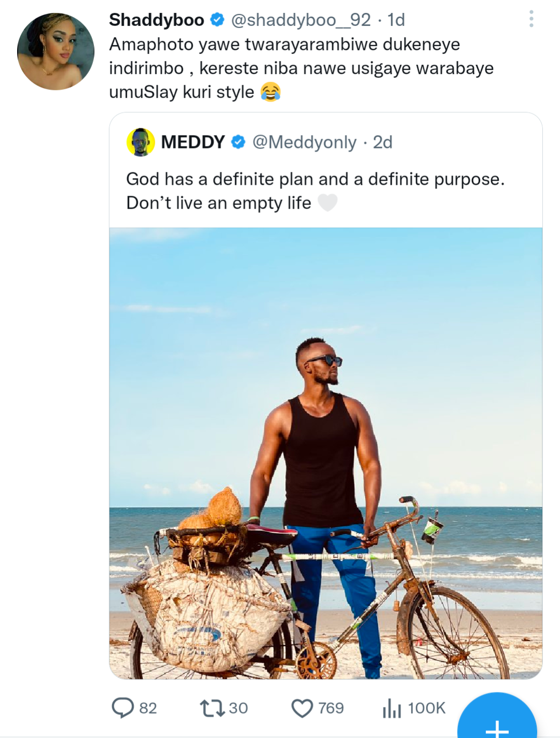Open the @shaddyboo__92 handle
Image resolution: width=560 pixels, height=738 pixels.
click(x=301, y=20)
